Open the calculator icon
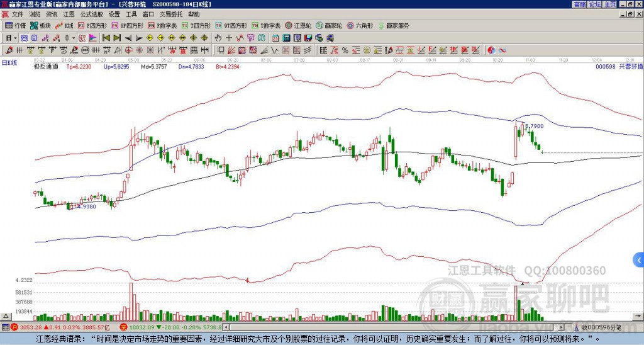The height and width of the screenshot is (345, 644). (286, 38)
